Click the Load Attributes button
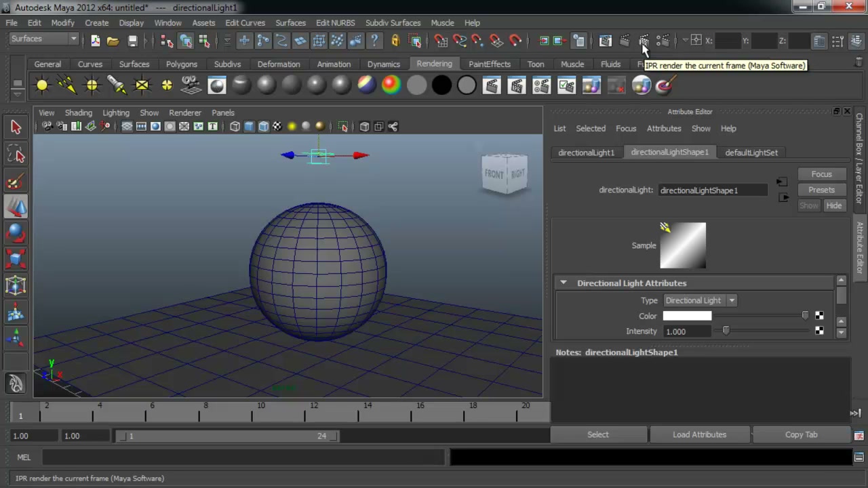 (699, 434)
